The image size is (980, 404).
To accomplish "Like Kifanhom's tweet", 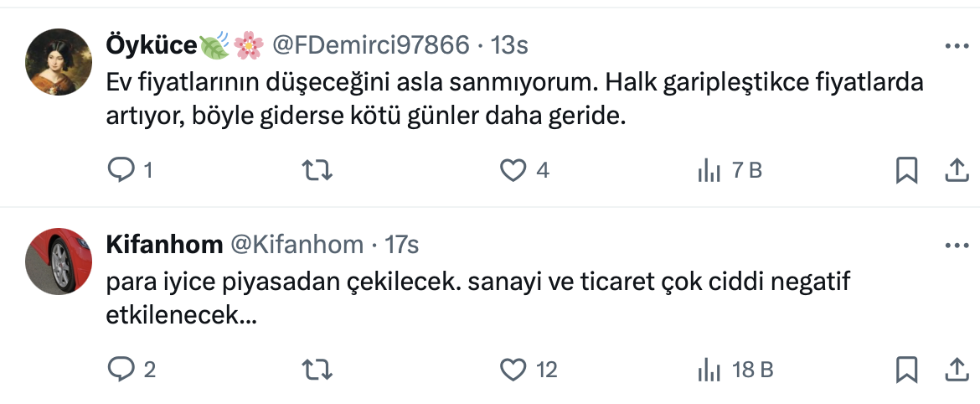I will 512,369.
